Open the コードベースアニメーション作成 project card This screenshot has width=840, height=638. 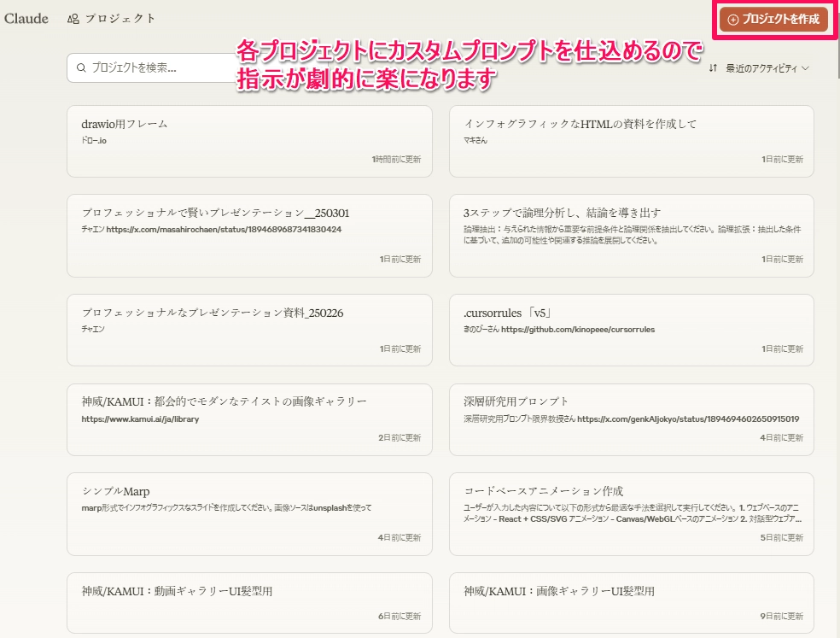click(631, 514)
